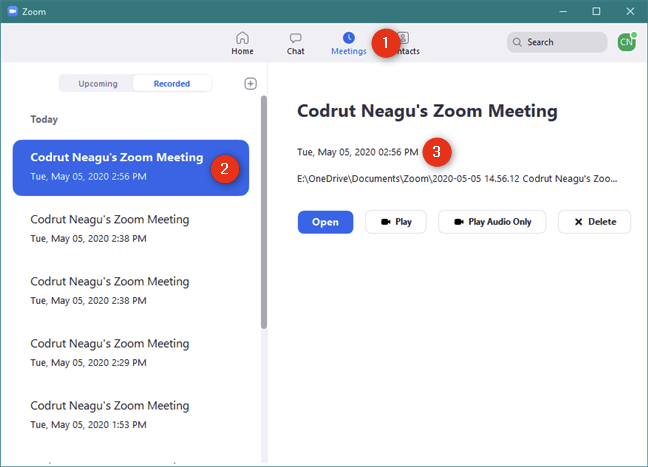Screen dimensions: 648x467
Task: Delete the selected recording
Action: coord(594,222)
